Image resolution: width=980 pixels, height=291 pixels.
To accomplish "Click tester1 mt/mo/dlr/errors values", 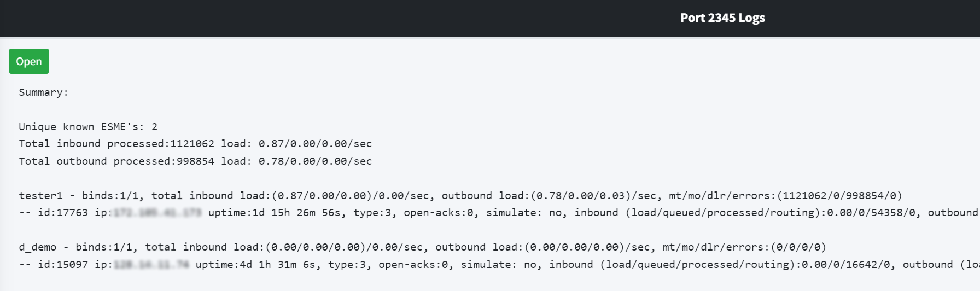I will pos(839,196).
